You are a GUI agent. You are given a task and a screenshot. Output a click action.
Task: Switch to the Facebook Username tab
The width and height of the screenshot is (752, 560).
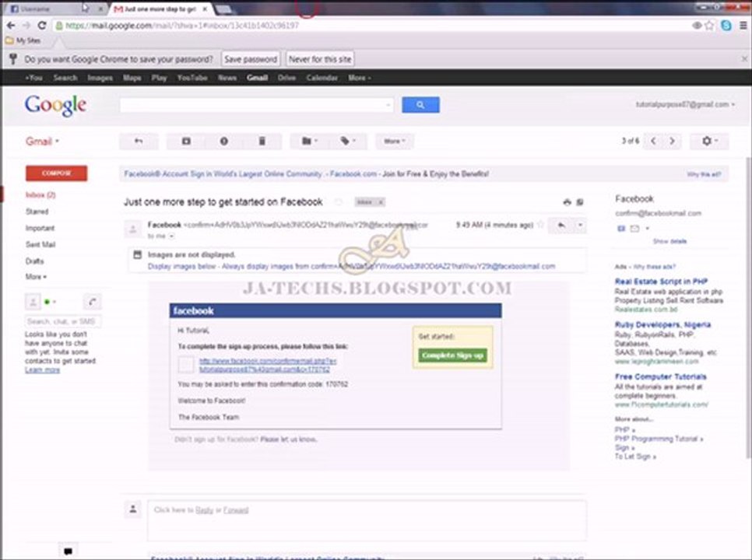pos(54,9)
